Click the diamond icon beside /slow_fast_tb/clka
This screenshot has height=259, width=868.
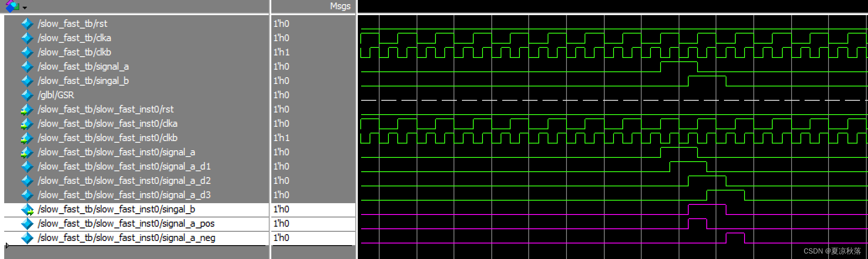27,38
